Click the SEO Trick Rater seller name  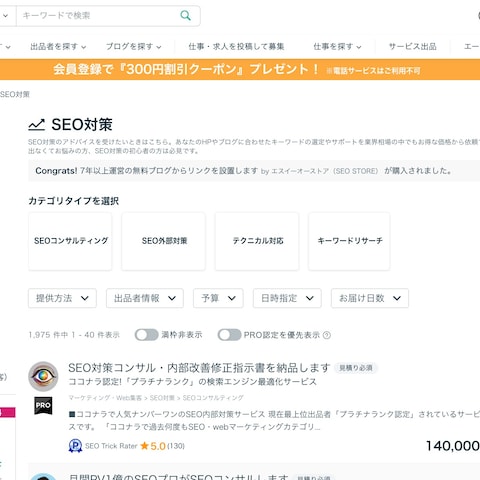111,446
